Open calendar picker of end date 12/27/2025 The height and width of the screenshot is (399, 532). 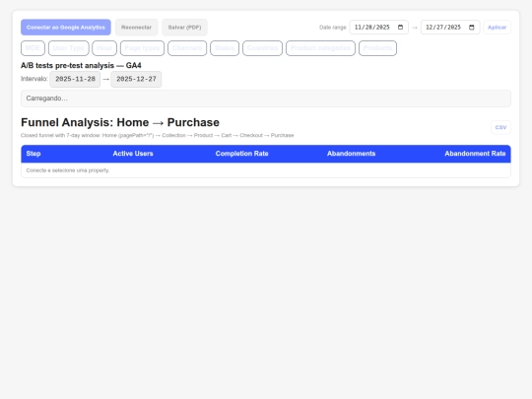[x=472, y=28]
